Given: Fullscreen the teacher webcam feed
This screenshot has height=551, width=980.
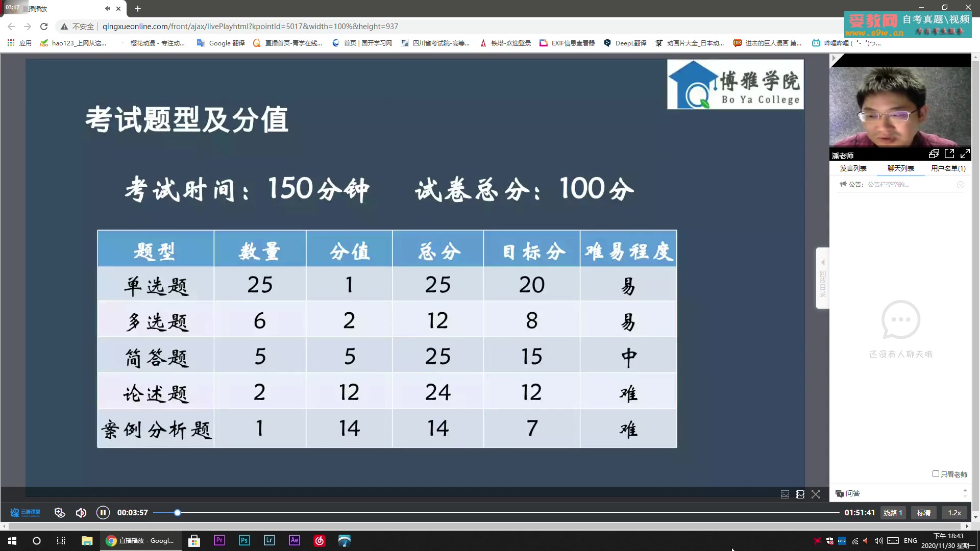Looking at the screenshot, I should 966,153.
